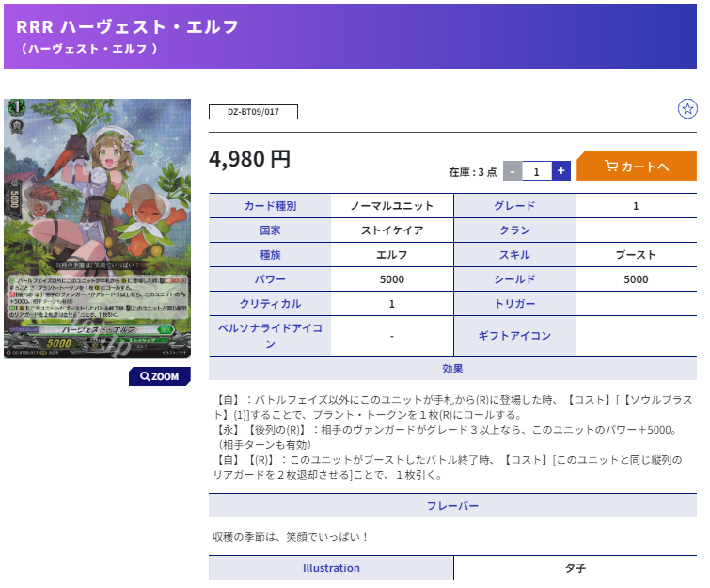Click the favorite star icon
Screen dimensions: 710x588
[687, 109]
